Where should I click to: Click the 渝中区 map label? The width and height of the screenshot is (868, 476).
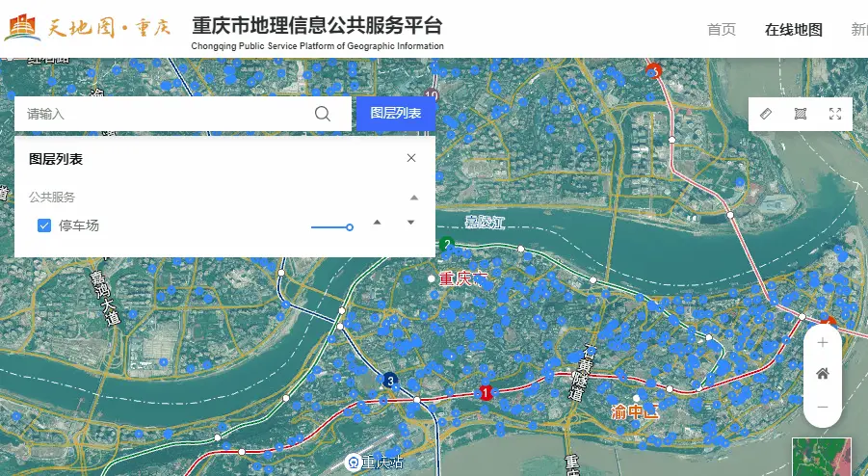tap(635, 411)
